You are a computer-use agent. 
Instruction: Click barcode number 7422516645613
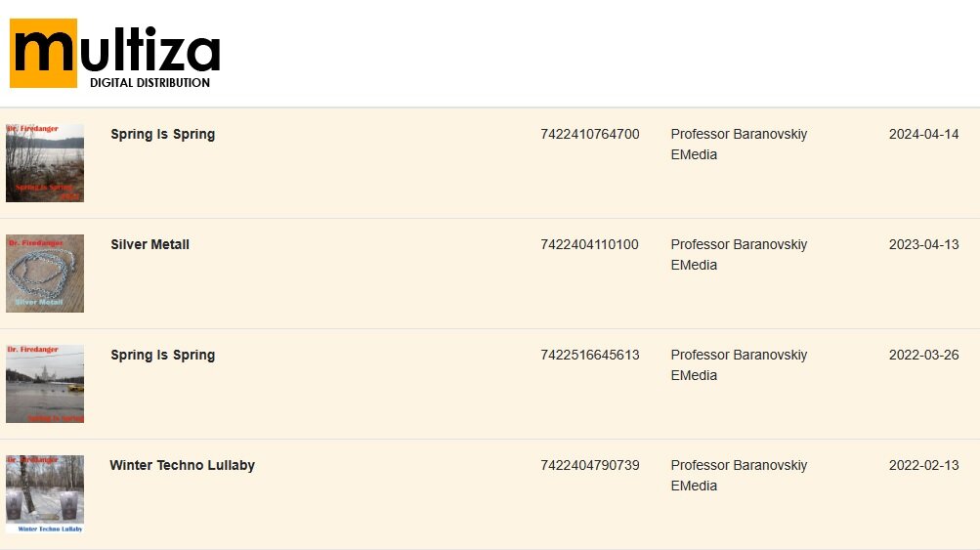point(590,355)
